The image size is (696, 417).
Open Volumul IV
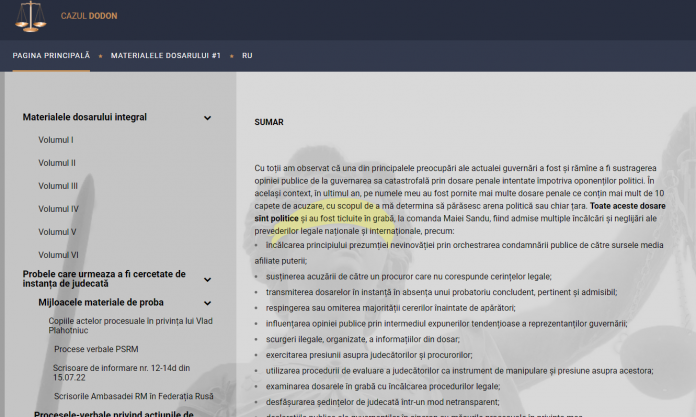(59, 209)
